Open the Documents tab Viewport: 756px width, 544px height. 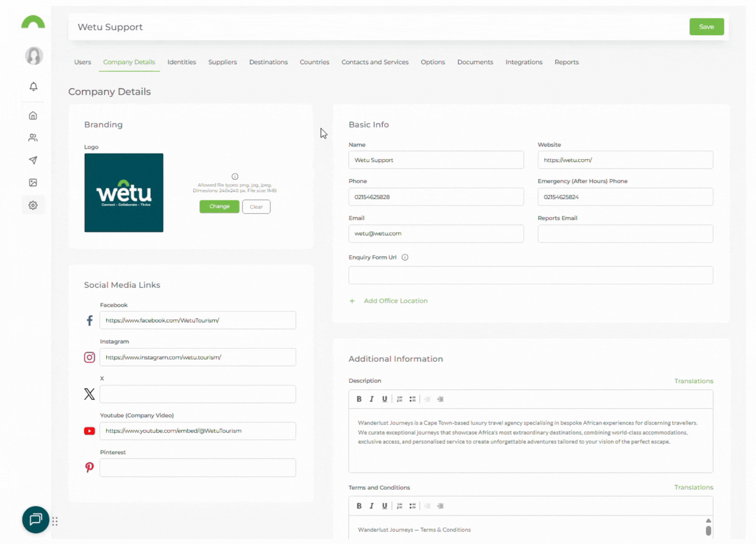(475, 62)
